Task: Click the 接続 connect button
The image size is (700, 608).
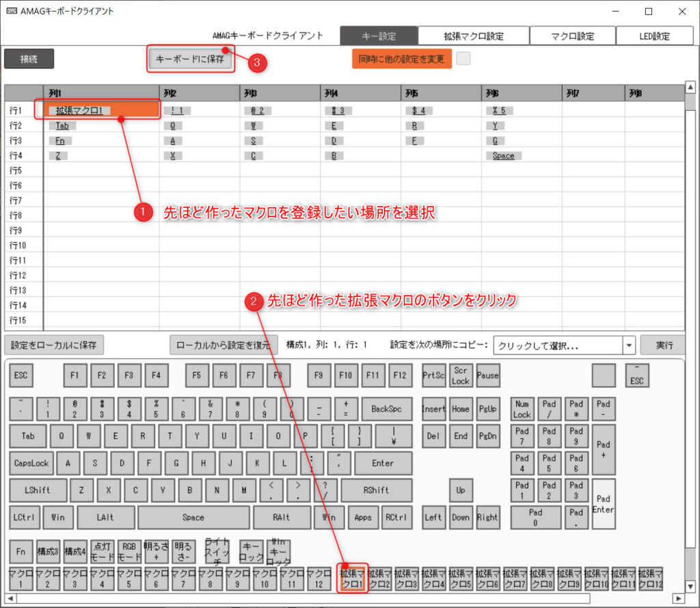Action: pyautogui.click(x=29, y=60)
